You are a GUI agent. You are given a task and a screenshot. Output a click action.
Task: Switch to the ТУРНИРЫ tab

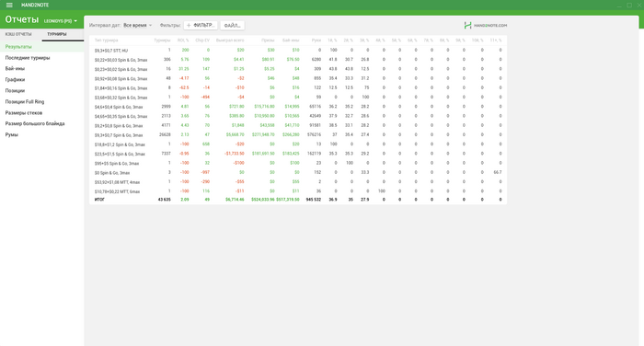pos(57,34)
